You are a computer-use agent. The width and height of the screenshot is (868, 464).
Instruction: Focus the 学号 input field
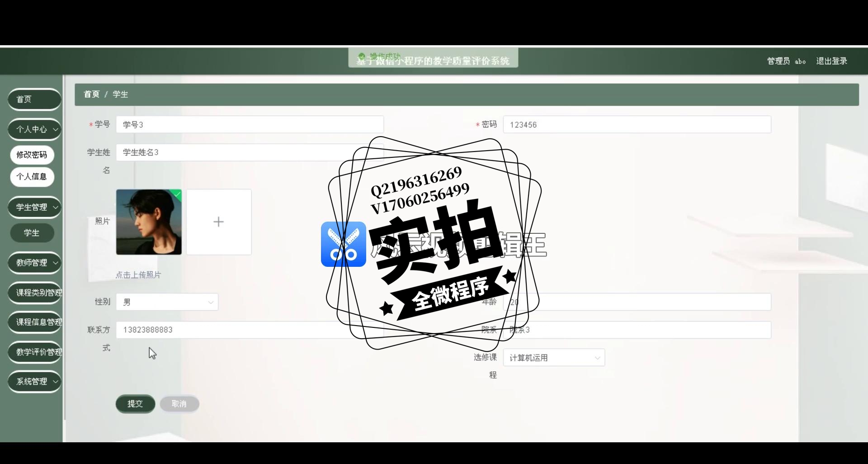[x=250, y=124]
